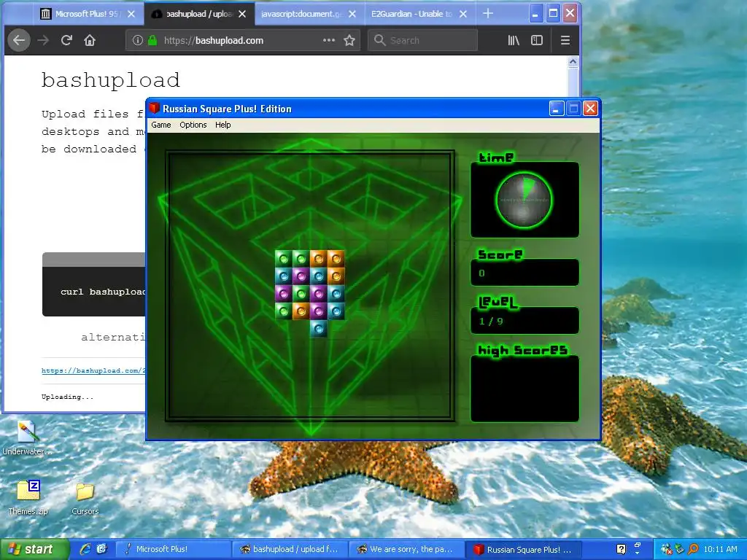Open the Help menu in Russian Square
The height and width of the screenshot is (560, 747).
click(223, 125)
